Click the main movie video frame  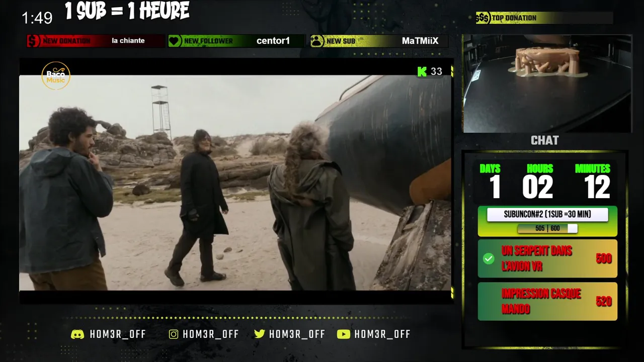coord(235,183)
